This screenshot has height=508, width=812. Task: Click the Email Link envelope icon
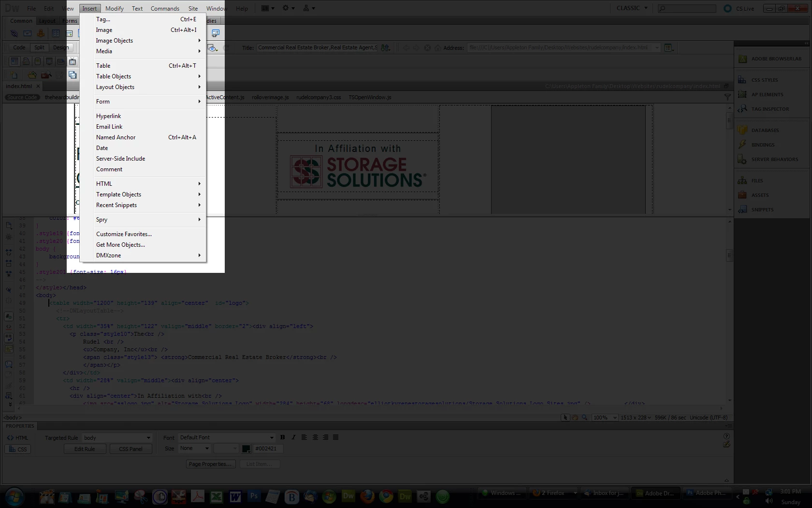28,33
